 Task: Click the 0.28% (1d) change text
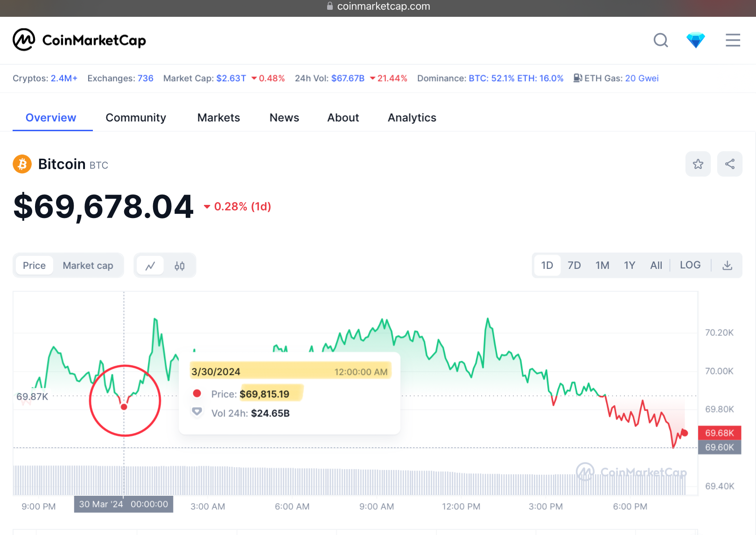237,206
